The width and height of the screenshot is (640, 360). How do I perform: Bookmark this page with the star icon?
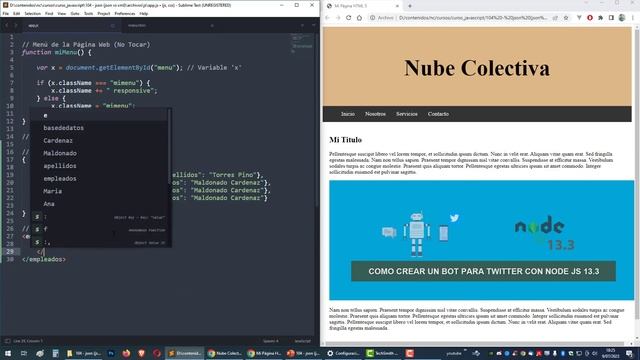(566, 18)
